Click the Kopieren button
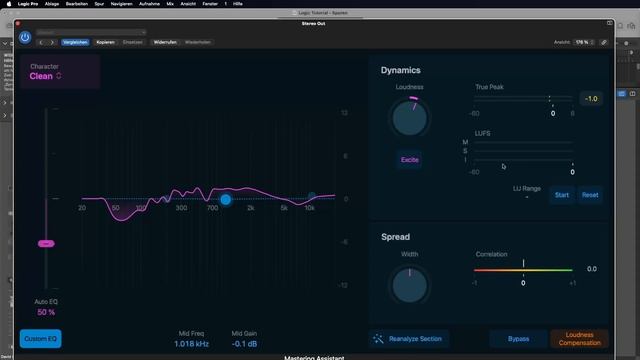 [105, 42]
